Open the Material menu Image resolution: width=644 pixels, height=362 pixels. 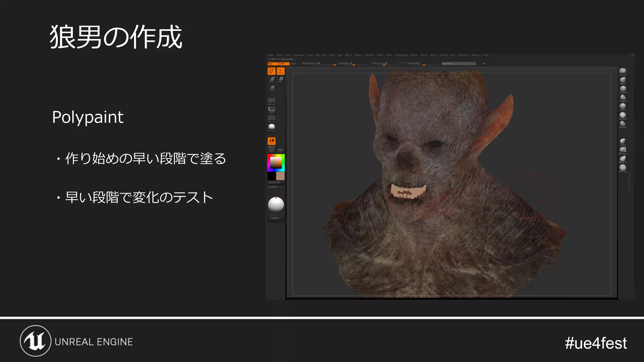click(369, 55)
